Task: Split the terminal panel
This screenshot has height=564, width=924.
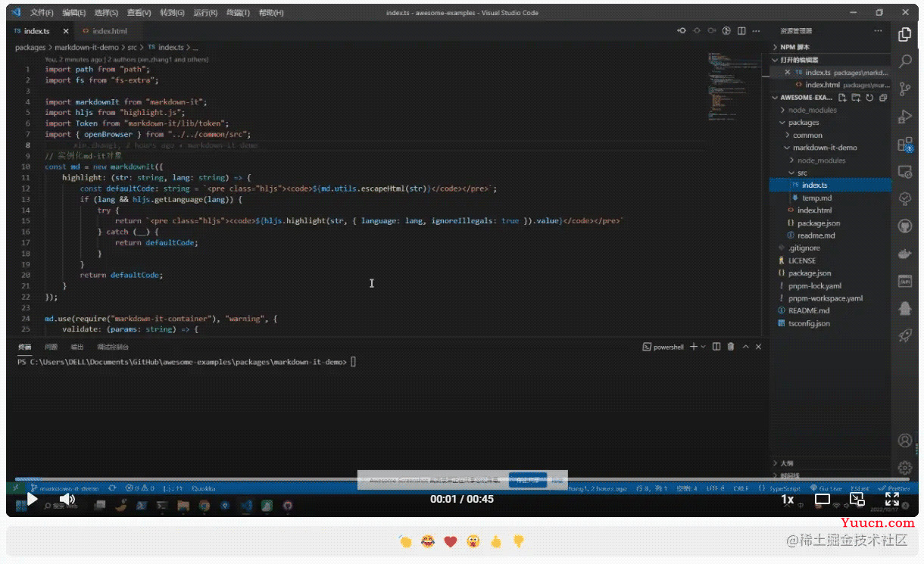Action: [717, 347]
